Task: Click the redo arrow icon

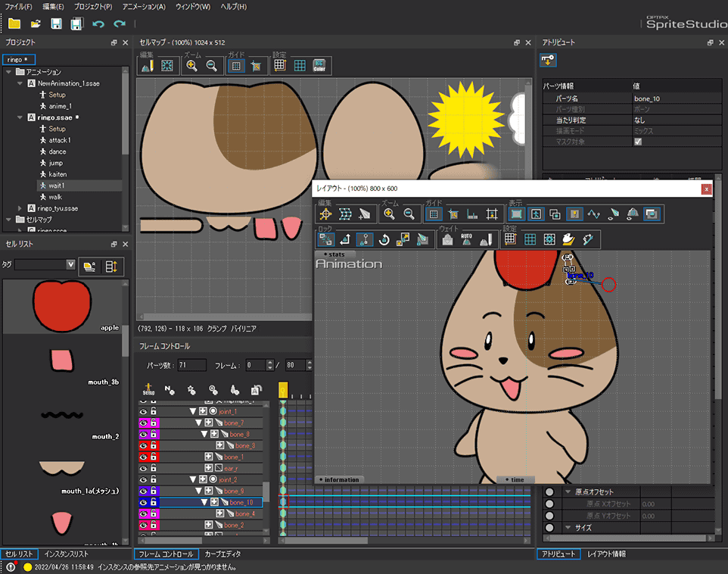Action: click(x=120, y=23)
